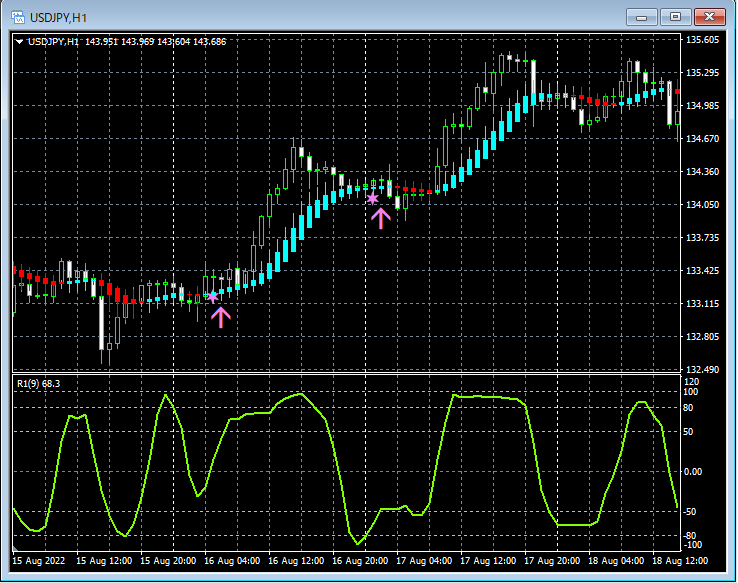Click price scale value 133.735
This screenshot has width=738, height=583.
[703, 237]
